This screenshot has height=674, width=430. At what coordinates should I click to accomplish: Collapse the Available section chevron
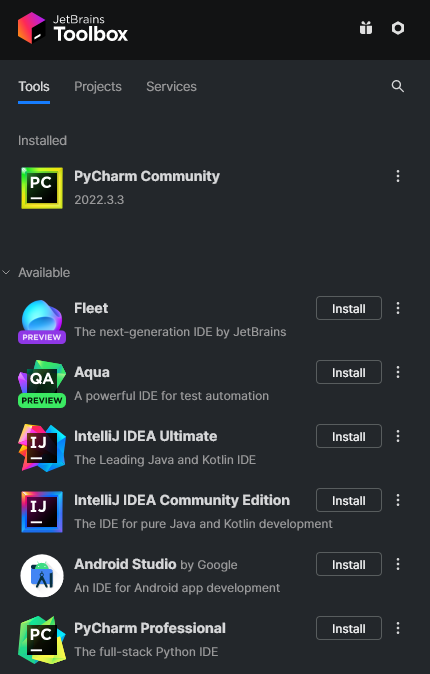click(6, 273)
